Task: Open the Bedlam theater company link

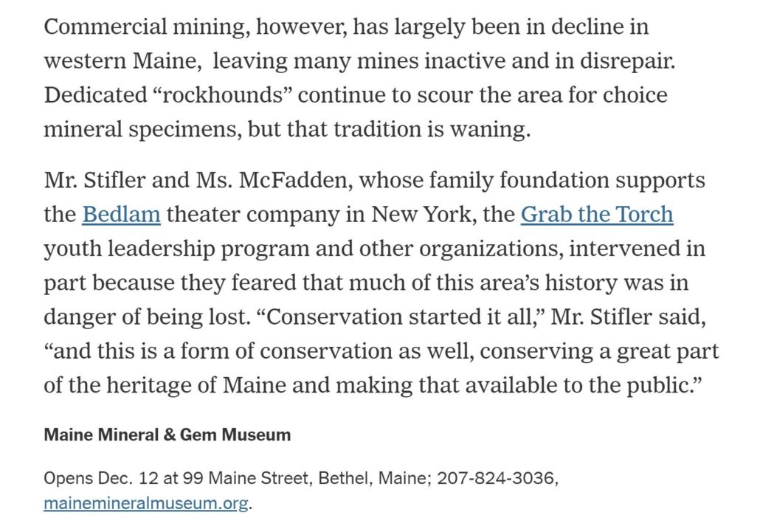Action: coord(121,214)
